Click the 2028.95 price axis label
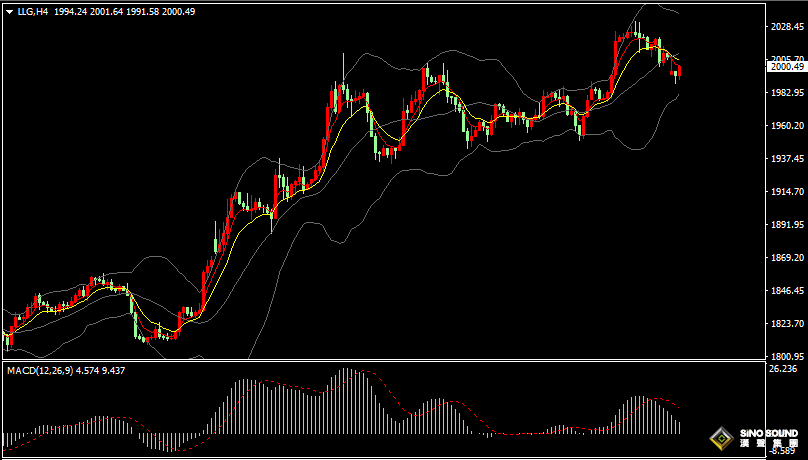The width and height of the screenshot is (808, 460). [x=786, y=27]
